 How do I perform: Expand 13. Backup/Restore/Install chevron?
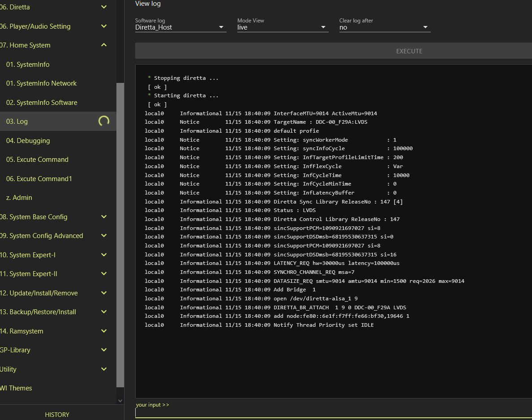point(104,312)
